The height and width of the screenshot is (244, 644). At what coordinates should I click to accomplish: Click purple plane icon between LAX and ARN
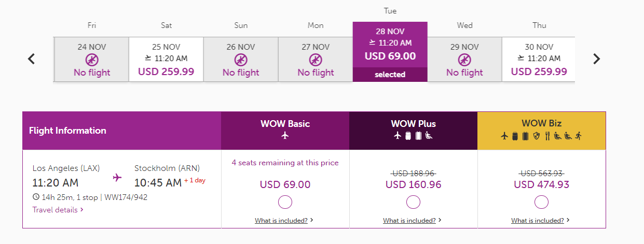(x=117, y=177)
